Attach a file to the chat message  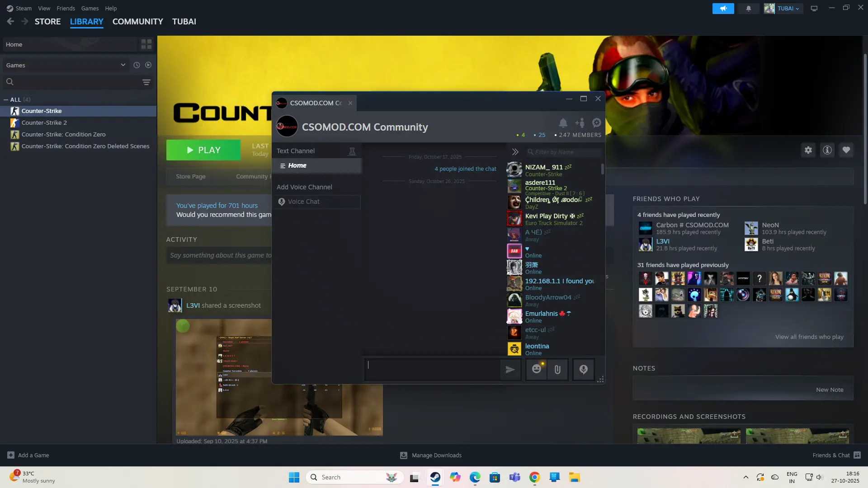coord(557,370)
